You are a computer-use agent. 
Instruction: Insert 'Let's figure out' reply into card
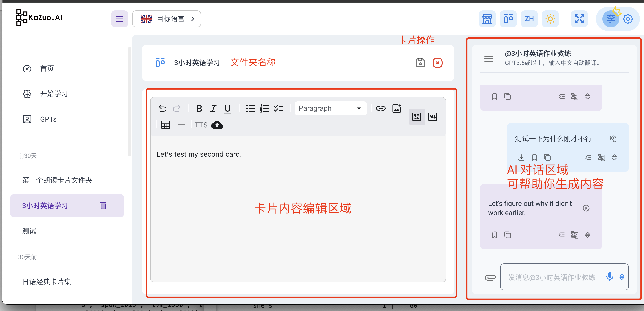pos(561,235)
